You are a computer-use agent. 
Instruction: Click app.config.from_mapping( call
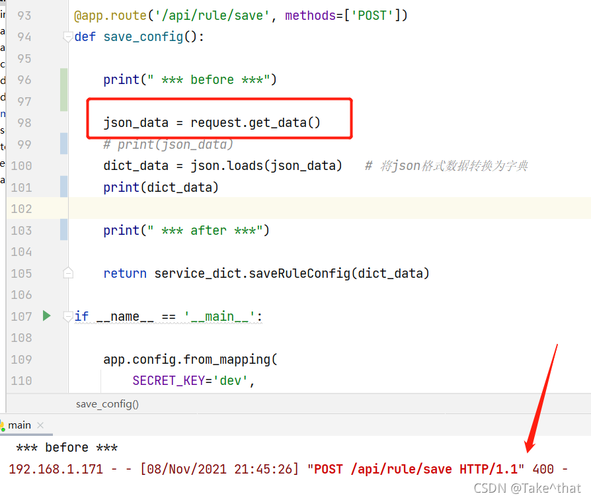pyautogui.click(x=190, y=359)
